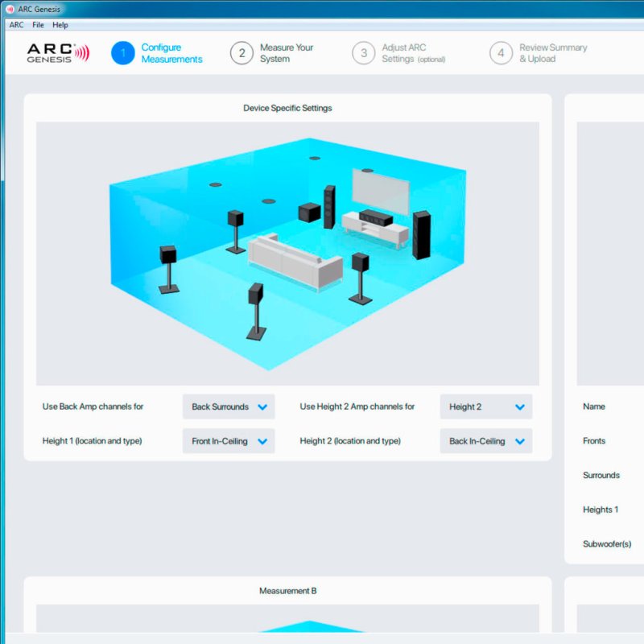The image size is (644, 644).
Task: Open the File menu
Action: point(38,25)
